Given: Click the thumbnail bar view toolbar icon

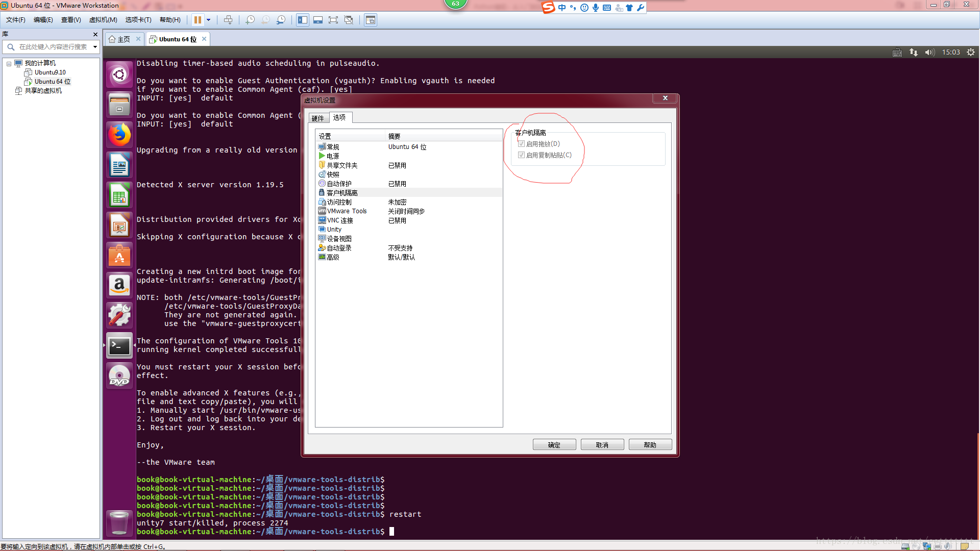Looking at the screenshot, I should [x=318, y=20].
